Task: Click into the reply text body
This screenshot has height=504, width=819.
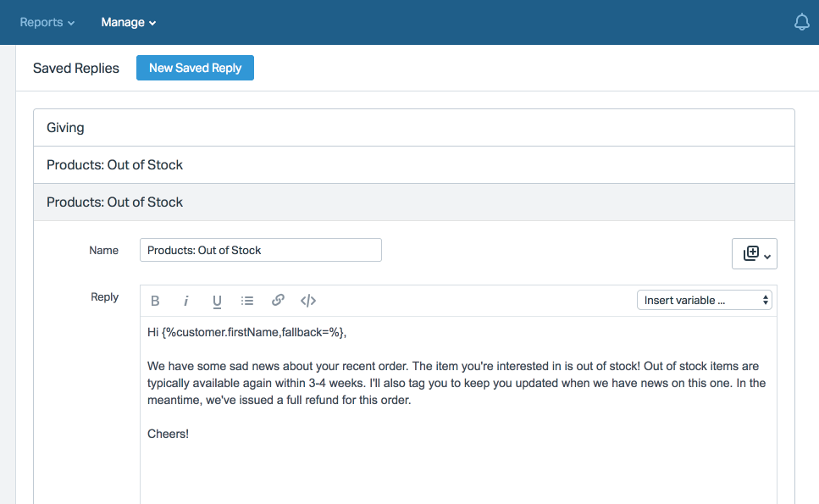Action: [458, 410]
